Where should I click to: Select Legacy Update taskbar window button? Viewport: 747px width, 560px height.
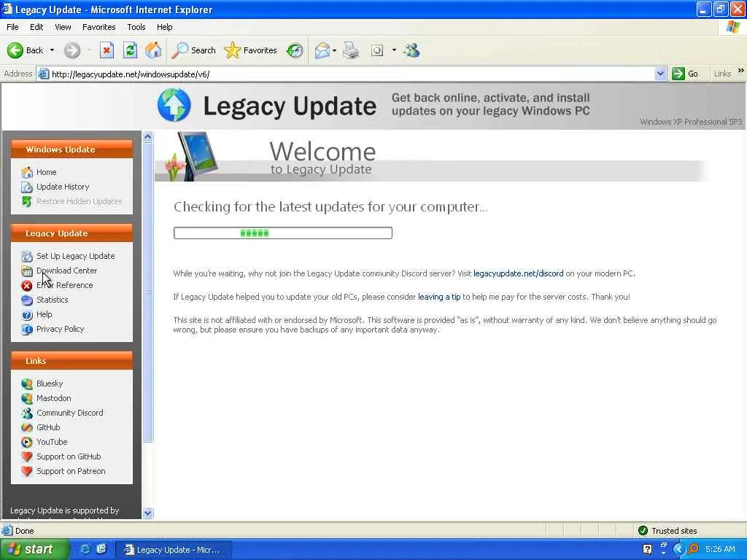click(174, 550)
